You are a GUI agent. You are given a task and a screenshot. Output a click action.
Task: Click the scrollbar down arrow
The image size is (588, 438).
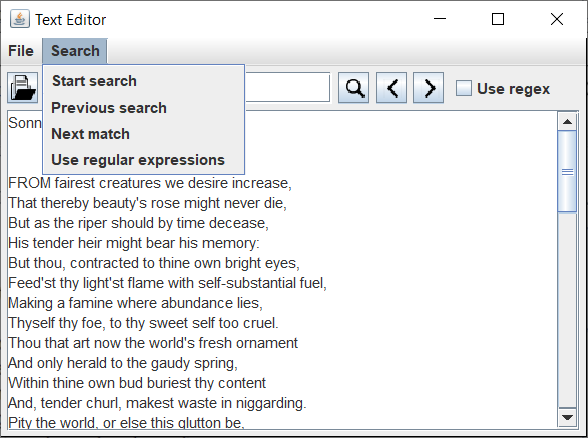tap(567, 417)
